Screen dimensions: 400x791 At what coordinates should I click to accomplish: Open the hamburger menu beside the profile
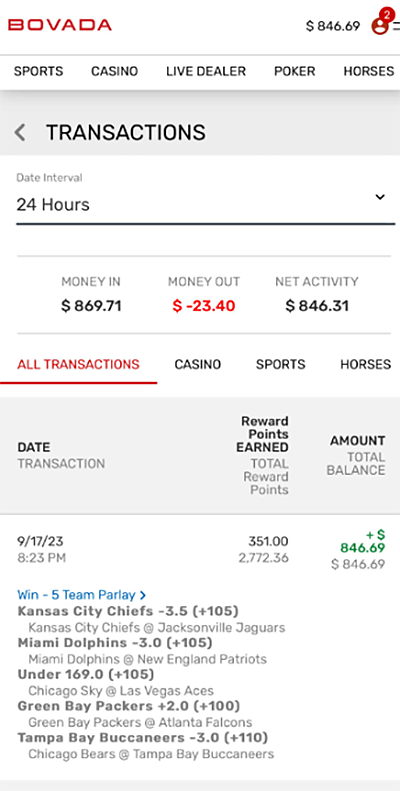click(x=396, y=26)
